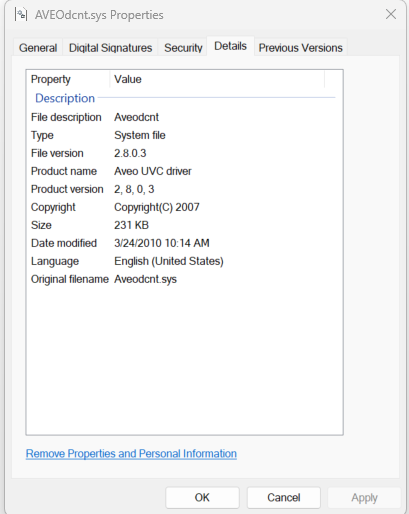Click the English (United States) value

169,261
